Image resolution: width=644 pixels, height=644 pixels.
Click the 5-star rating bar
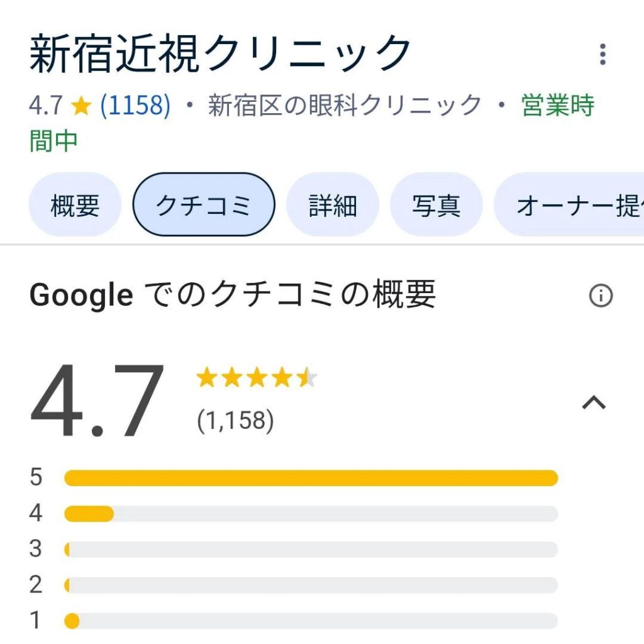(x=311, y=478)
